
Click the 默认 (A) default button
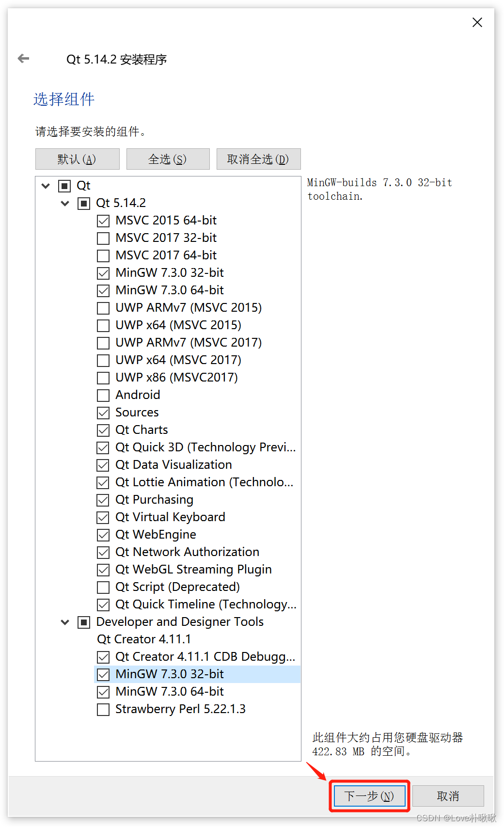(x=78, y=159)
